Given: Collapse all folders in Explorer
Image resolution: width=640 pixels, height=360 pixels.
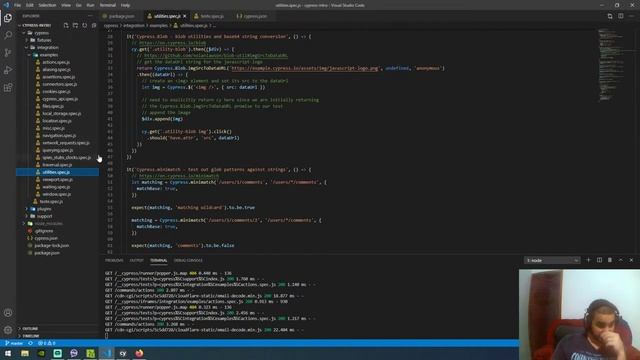Looking at the screenshot, I should [x=94, y=25].
